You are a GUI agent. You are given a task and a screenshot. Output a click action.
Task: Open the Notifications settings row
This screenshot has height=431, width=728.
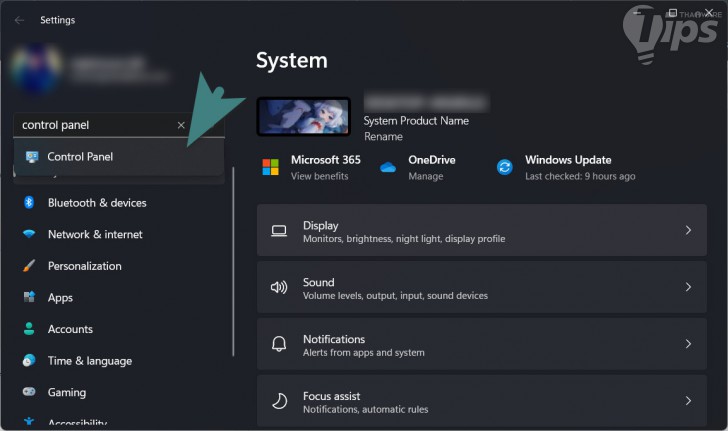482,344
